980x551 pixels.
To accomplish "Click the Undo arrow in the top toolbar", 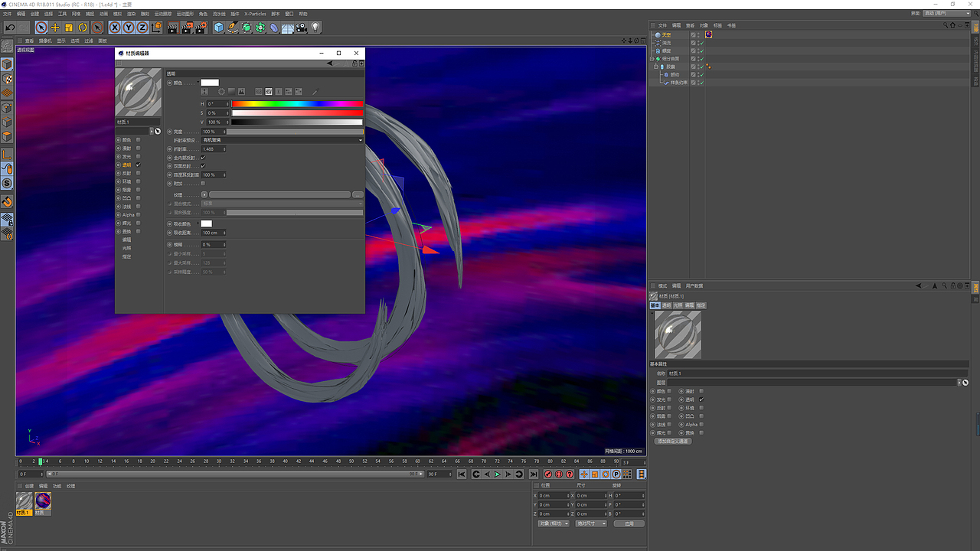I will tap(10, 28).
